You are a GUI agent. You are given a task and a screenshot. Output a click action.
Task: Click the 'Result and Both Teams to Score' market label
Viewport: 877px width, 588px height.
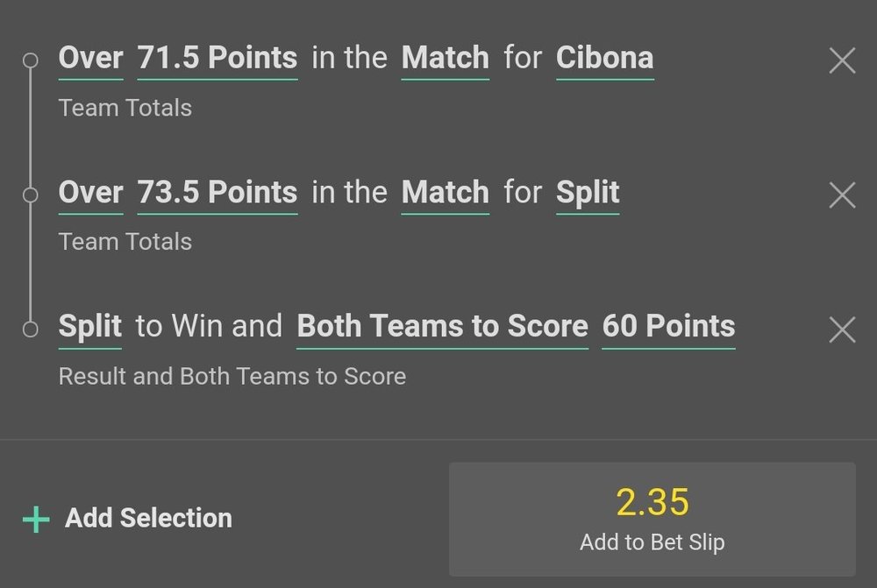[x=232, y=377]
